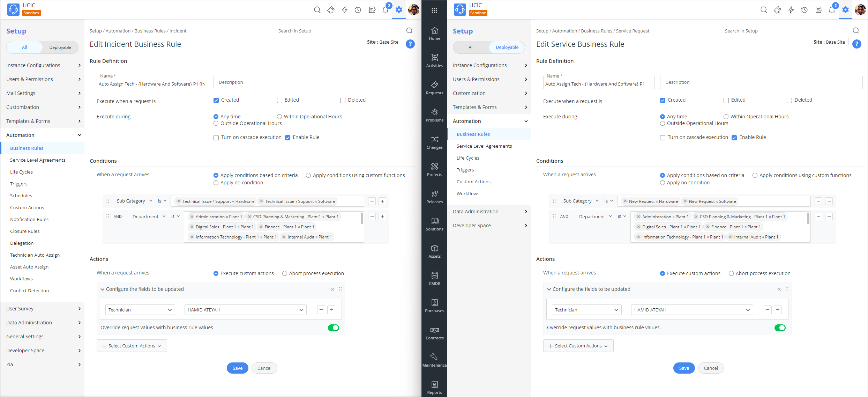Check the Edited box in Incident rule
Screen dimensions: 868x397
click(x=279, y=100)
